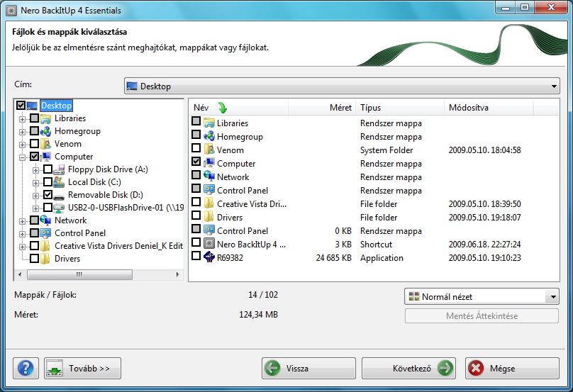This screenshot has width=573, height=392.
Task: Select the Drivers folder row in file list
Action: [230, 218]
